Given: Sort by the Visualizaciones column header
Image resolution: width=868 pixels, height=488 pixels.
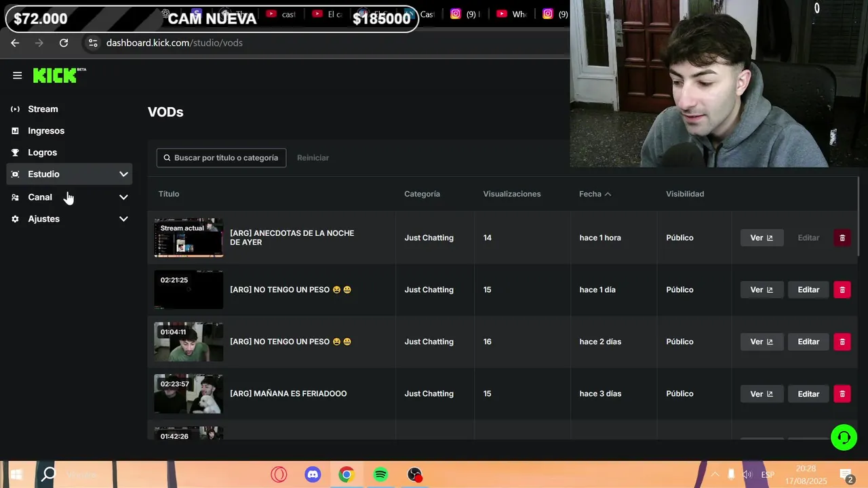Looking at the screenshot, I should 512,194.
